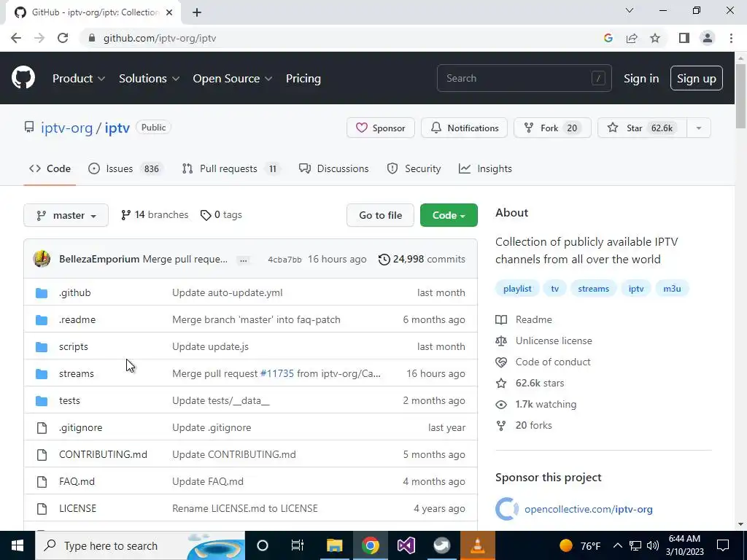This screenshot has width=747, height=560.
Task: Star the repository
Action: point(642,128)
